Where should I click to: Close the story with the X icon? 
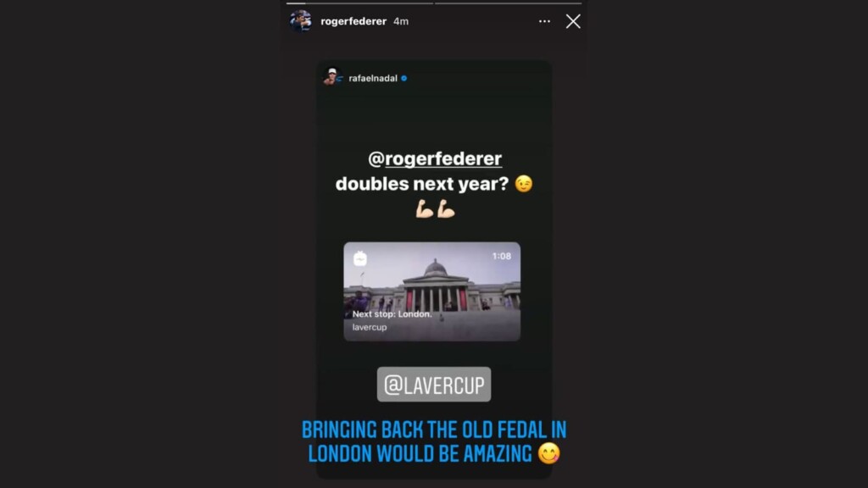point(573,21)
